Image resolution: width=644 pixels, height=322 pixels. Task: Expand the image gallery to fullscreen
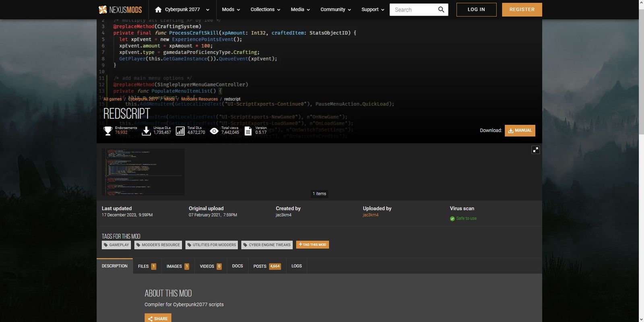click(x=536, y=150)
